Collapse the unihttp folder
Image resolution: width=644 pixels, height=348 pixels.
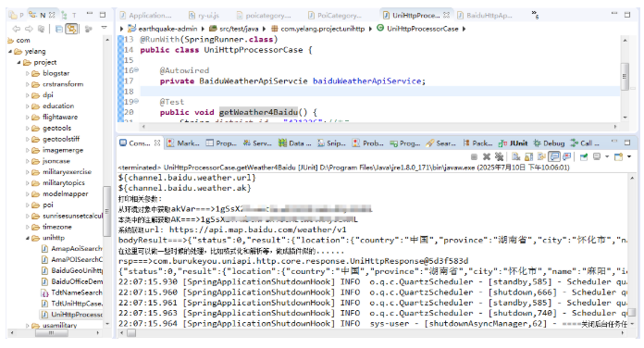click(28, 238)
